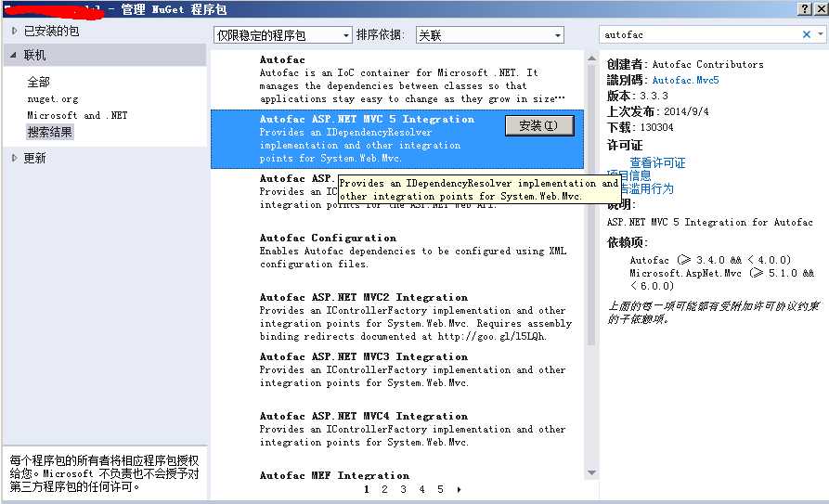Install Autofac ASP.NET MVC 5 Integration

click(539, 125)
